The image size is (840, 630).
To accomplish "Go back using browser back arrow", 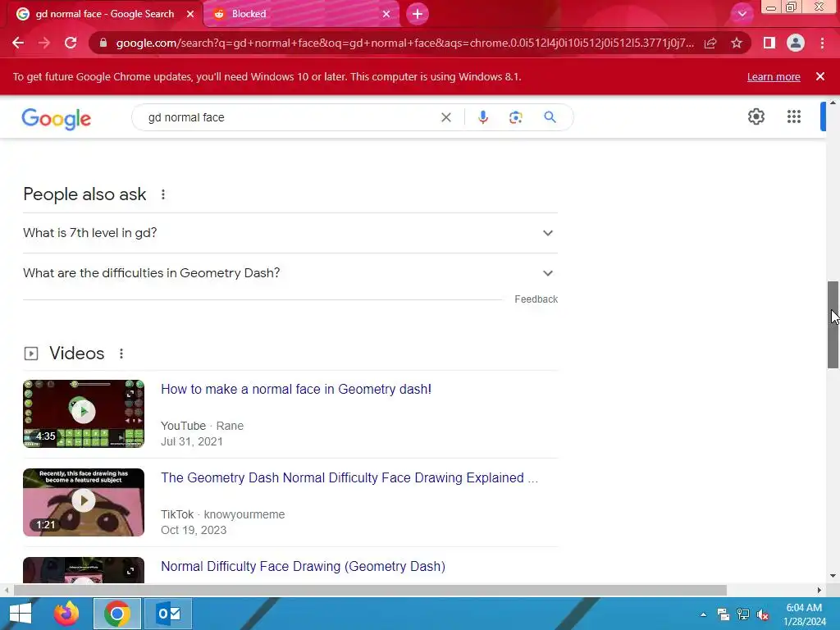I will (18, 43).
